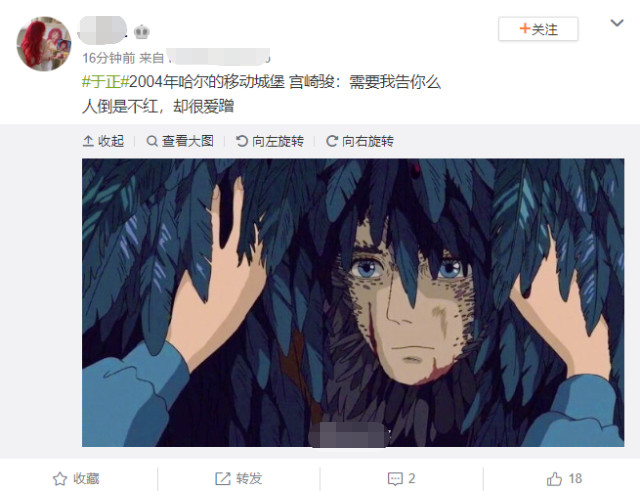
Task: Like the post with thumbs-up icon
Action: 554,478
